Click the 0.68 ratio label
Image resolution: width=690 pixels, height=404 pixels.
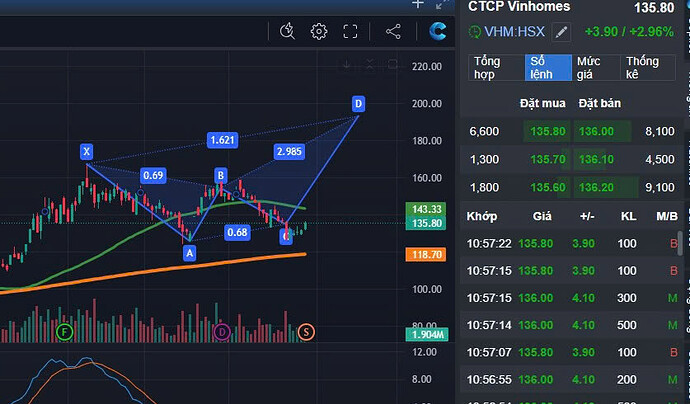[x=237, y=232]
